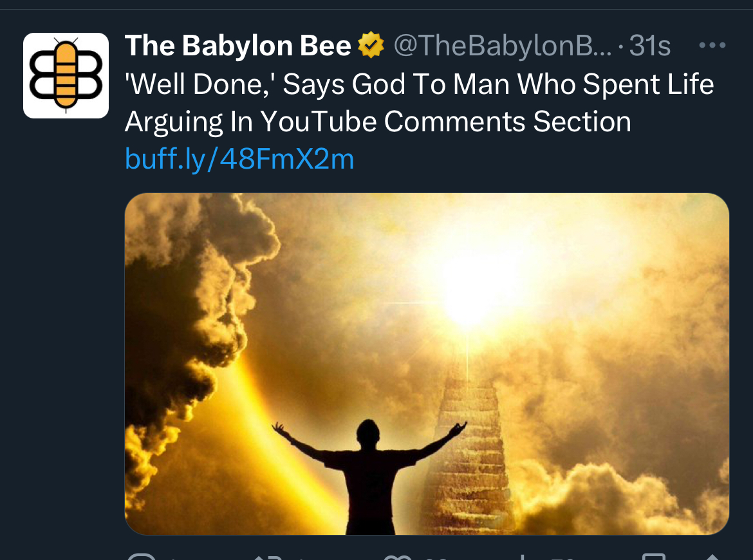Click the reply count beside speech bubble
Viewport: 753px width, 560px height.
pos(176,559)
